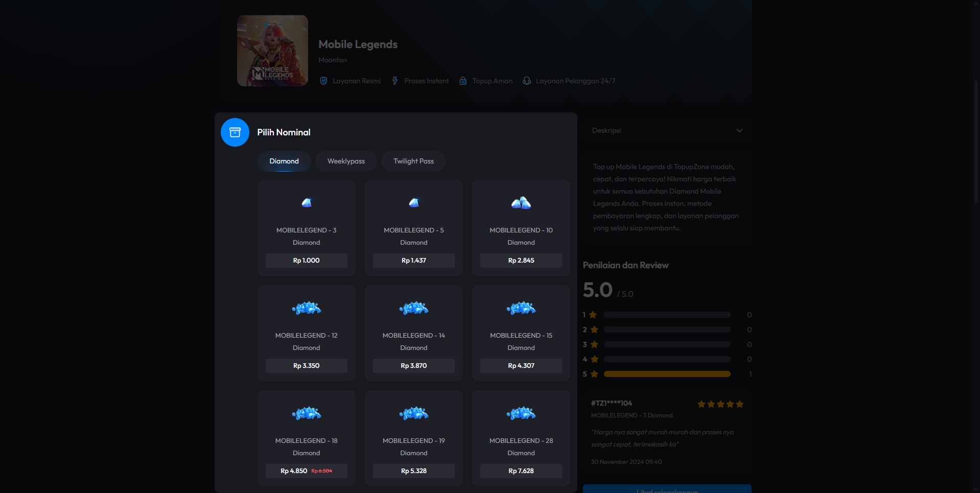980x493 pixels.
Task: Click the Pilih Nominal archive box icon
Action: 235,132
